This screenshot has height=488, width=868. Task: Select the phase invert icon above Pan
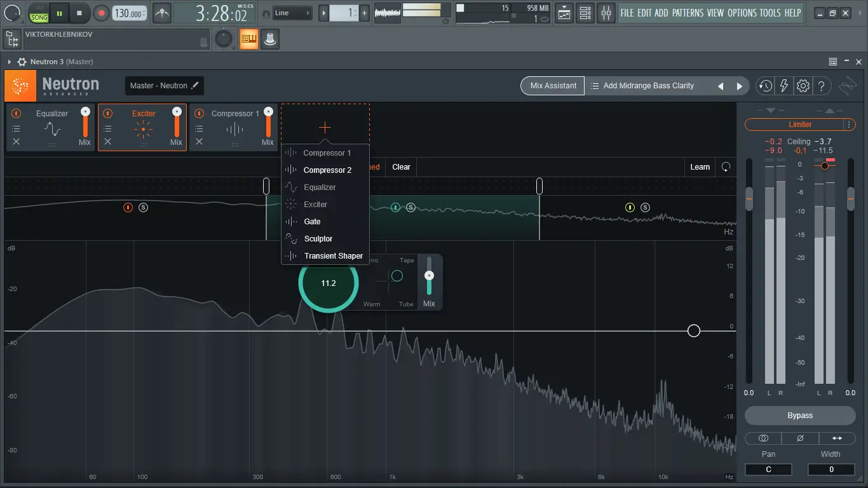(799, 438)
